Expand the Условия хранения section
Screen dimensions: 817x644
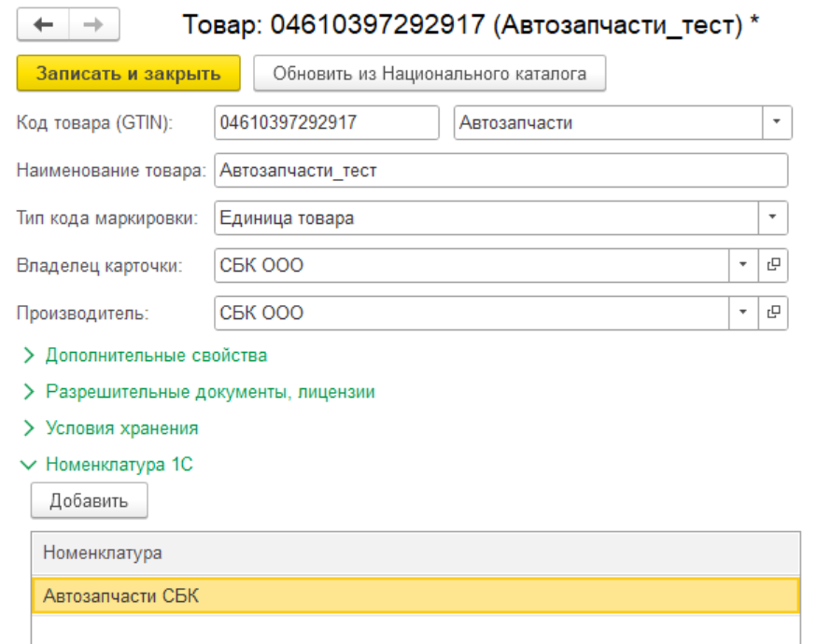(121, 428)
